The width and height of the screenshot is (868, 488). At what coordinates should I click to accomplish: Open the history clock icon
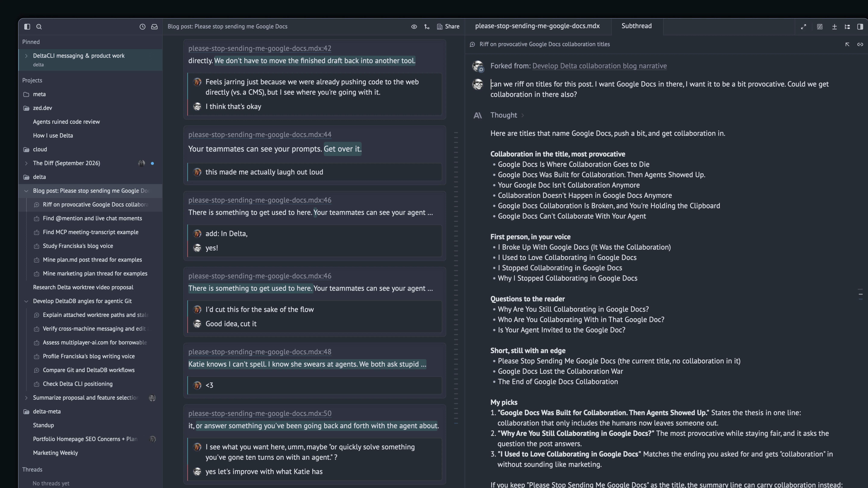click(143, 27)
